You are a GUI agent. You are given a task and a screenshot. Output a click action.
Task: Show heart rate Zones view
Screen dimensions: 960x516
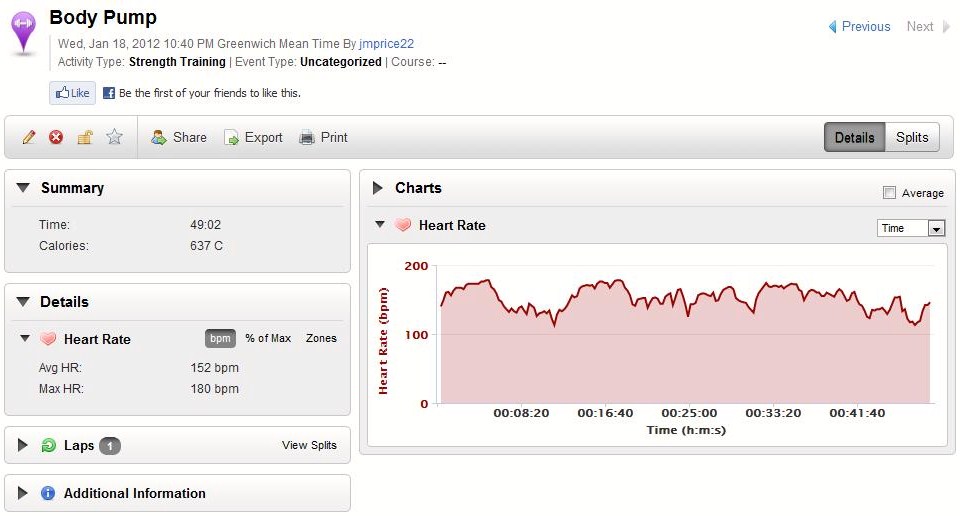[x=321, y=338]
